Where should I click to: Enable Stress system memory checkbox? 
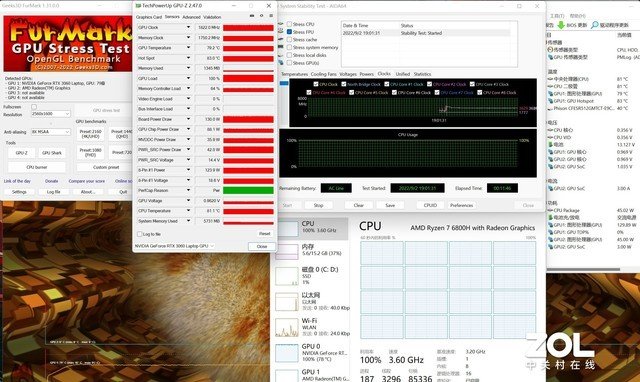(x=289, y=47)
